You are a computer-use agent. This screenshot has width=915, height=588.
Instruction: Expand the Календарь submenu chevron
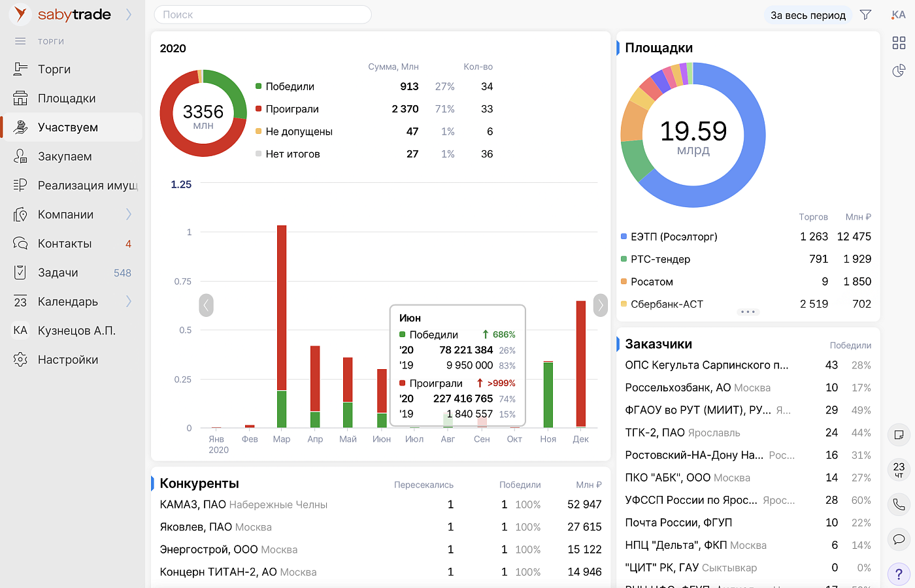[129, 301]
